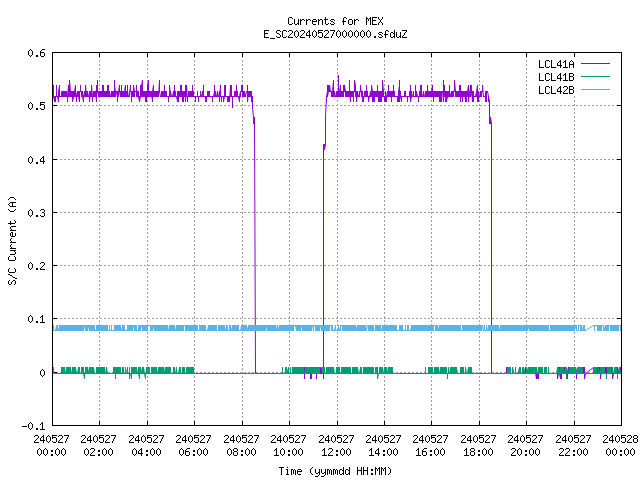Image resolution: width=640 pixels, height=480 pixels.
Task: Click the 240527 04:00 time tick label
Action: (146, 446)
